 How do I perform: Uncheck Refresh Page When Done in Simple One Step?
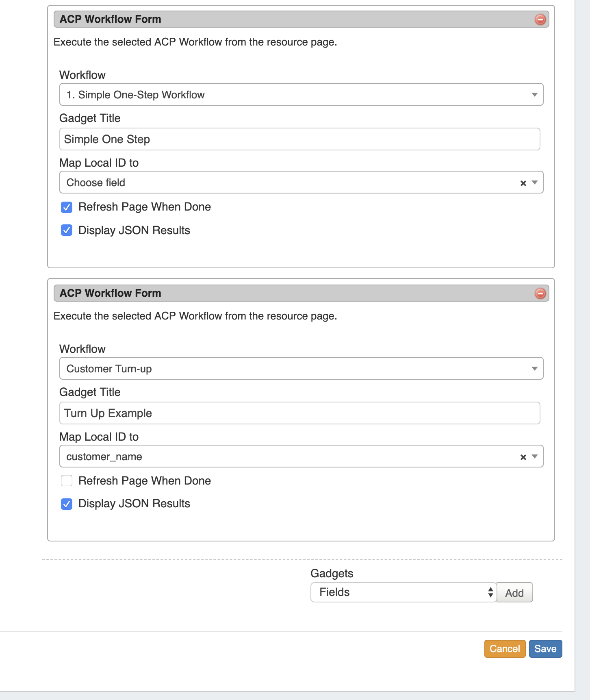point(67,207)
